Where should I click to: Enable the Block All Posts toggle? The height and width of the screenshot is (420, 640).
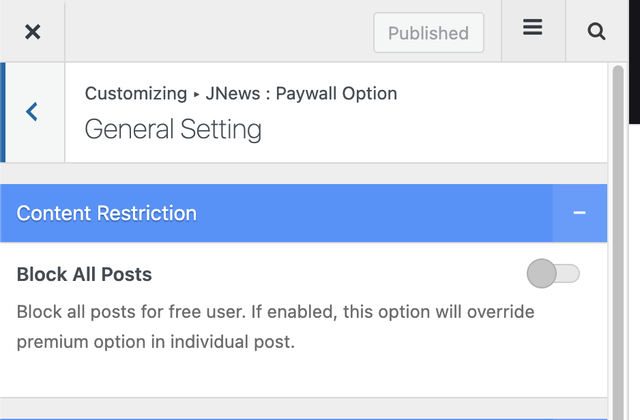click(553, 273)
